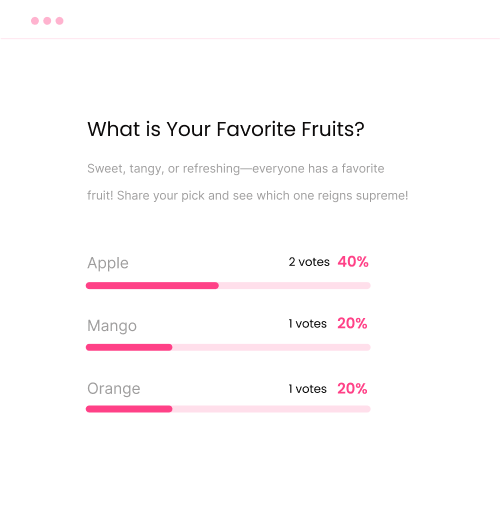Select the Orange poll option label
The height and width of the screenshot is (512, 500).
click(x=114, y=389)
